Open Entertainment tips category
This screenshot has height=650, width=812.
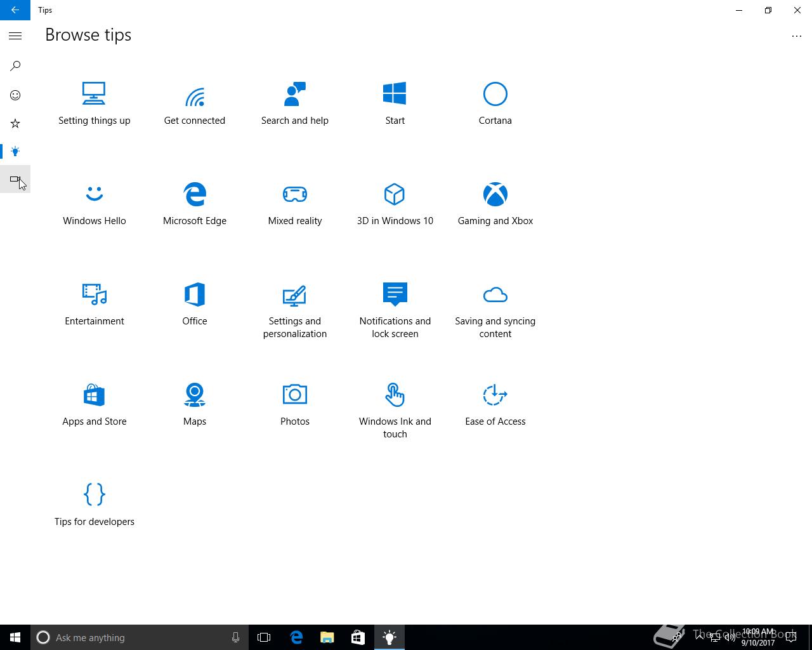(94, 304)
